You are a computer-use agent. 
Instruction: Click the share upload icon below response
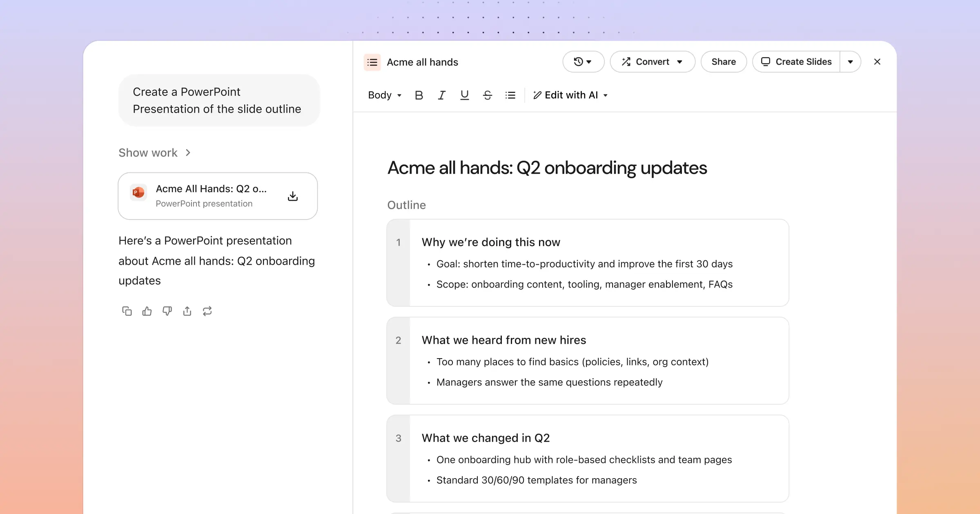pyautogui.click(x=187, y=311)
